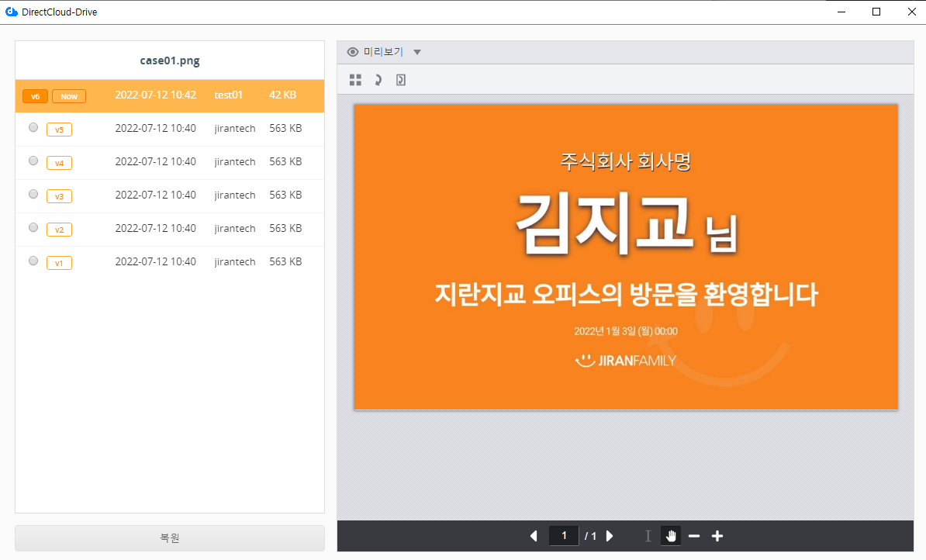Image resolution: width=926 pixels, height=560 pixels.
Task: Click the rotate document icon
Action: point(401,80)
